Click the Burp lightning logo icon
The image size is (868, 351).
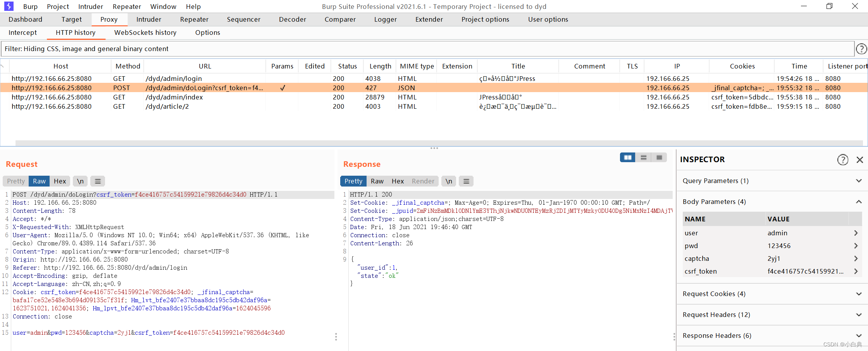pyautogui.click(x=9, y=6)
